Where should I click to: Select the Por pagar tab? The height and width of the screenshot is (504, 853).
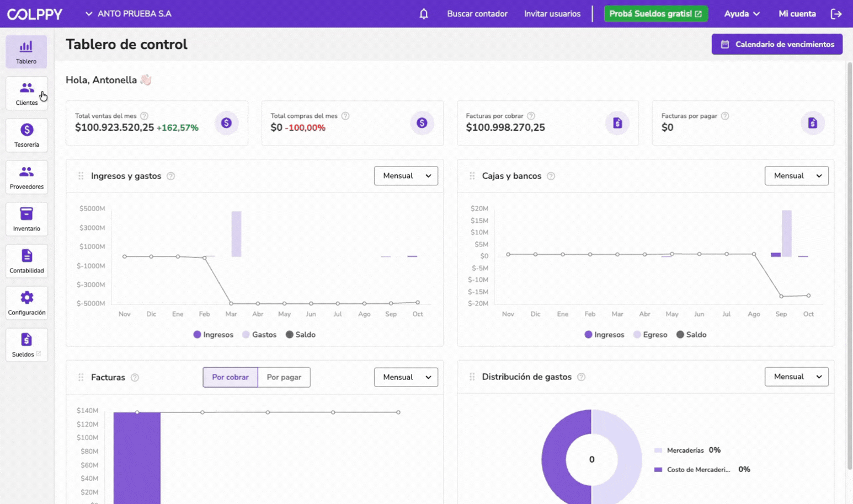click(284, 377)
